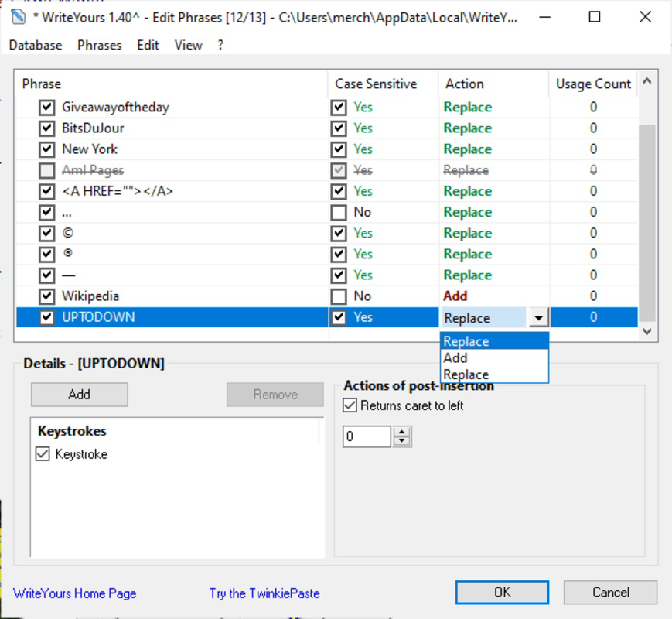Click the phrase list scroll-down arrow
The width and height of the screenshot is (672, 619).
point(647,332)
